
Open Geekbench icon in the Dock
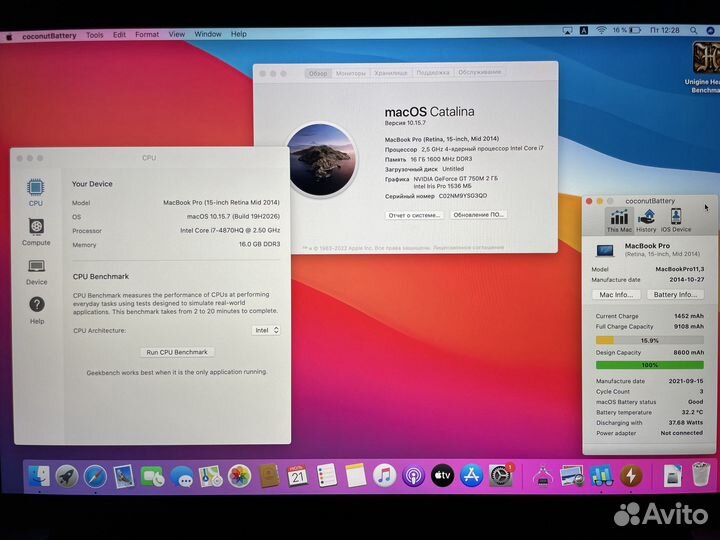601,476
